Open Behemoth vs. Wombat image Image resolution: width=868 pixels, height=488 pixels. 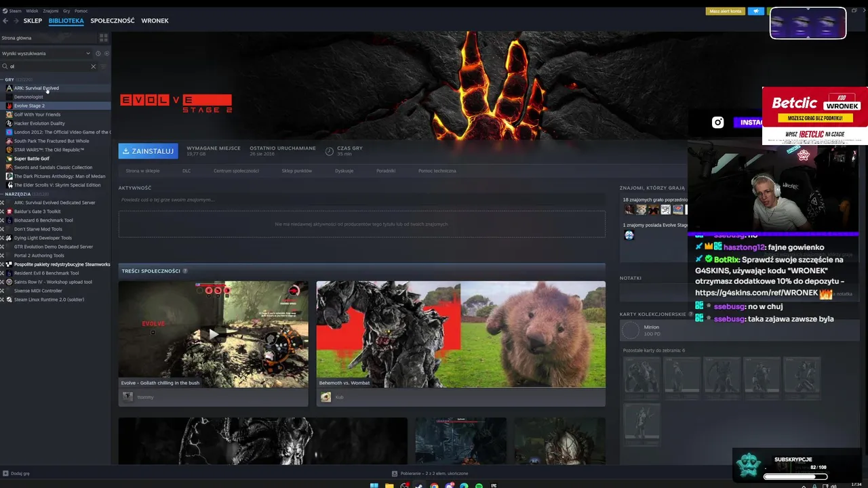(x=461, y=335)
